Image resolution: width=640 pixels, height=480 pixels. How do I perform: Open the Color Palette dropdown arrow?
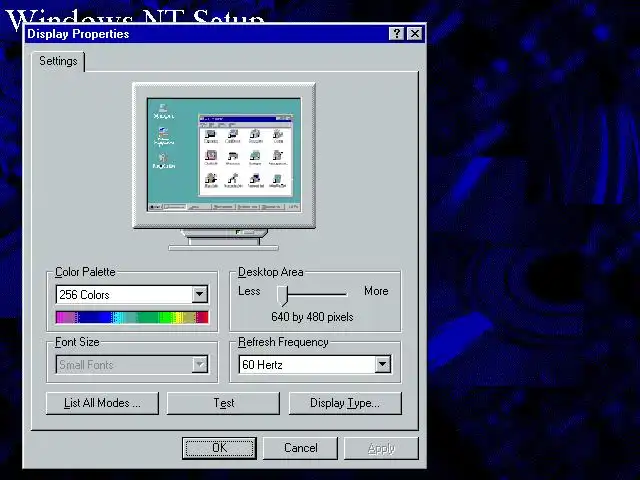[x=200, y=294]
